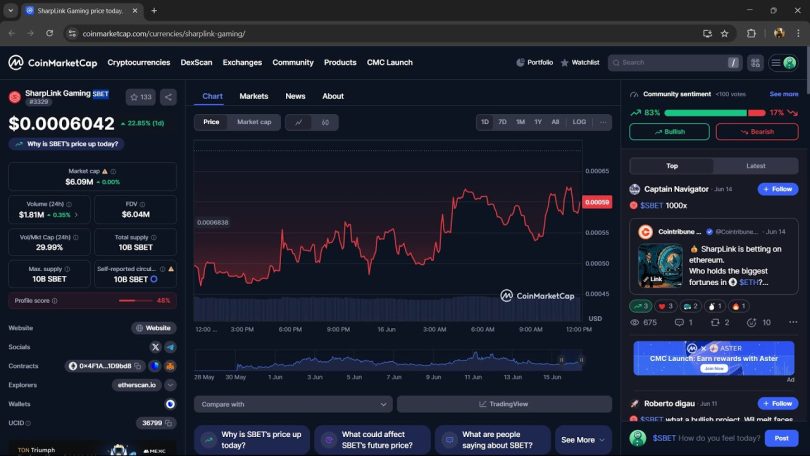Open the Chrome three-dot menu
810x456 pixels.
798,34
